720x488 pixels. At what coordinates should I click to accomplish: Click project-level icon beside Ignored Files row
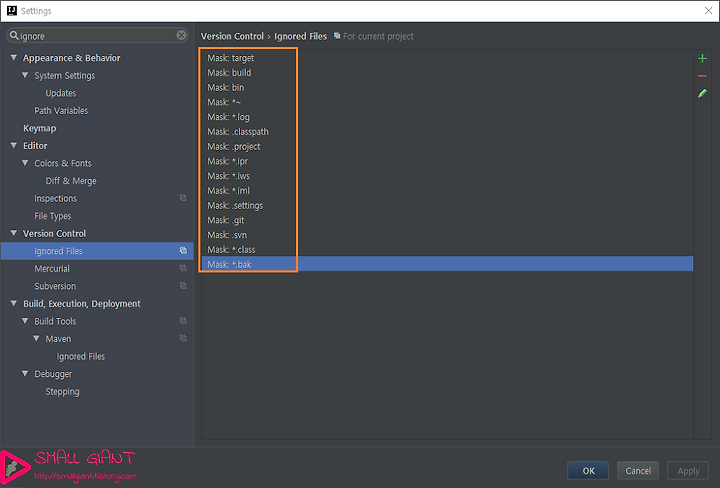[x=183, y=251]
